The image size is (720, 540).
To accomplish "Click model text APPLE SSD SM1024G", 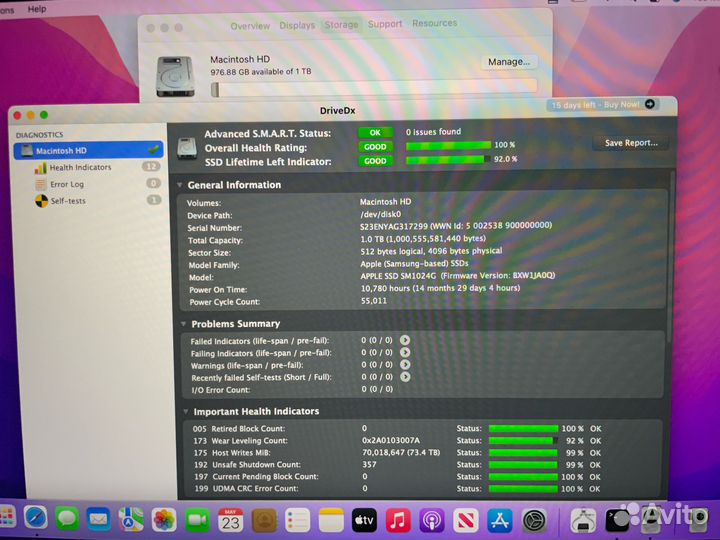I will 398,276.
